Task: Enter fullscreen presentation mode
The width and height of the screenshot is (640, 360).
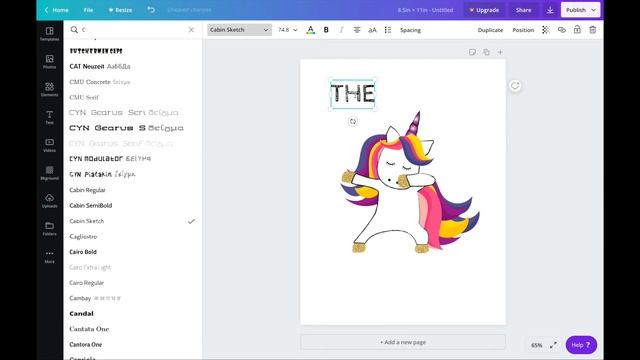Action: pyautogui.click(x=553, y=345)
